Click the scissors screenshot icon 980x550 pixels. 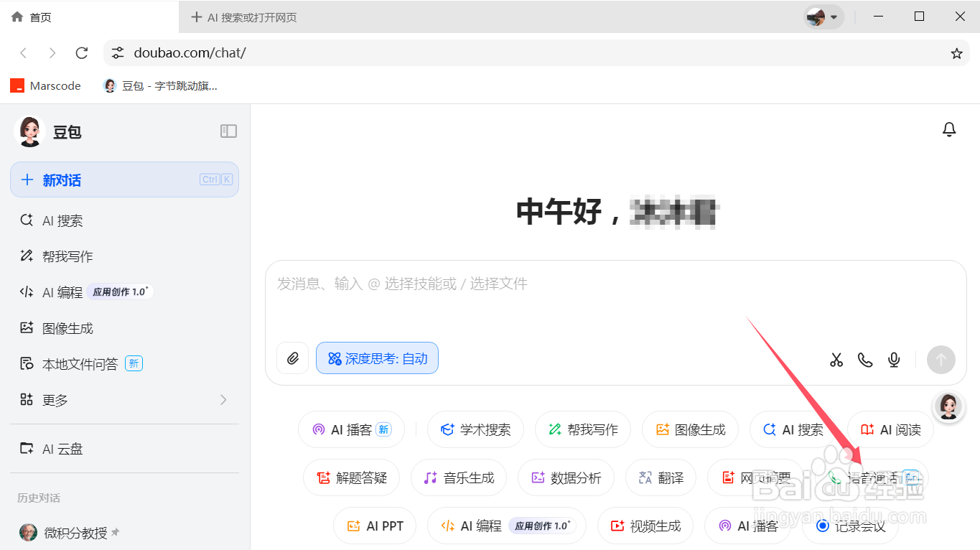coord(836,360)
